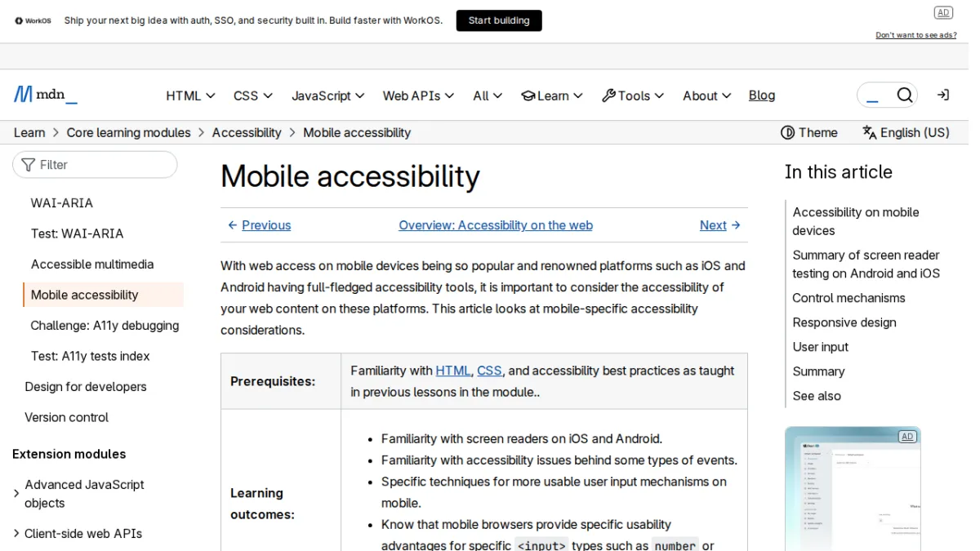
Task: Change language from English (US)
Action: [906, 132]
